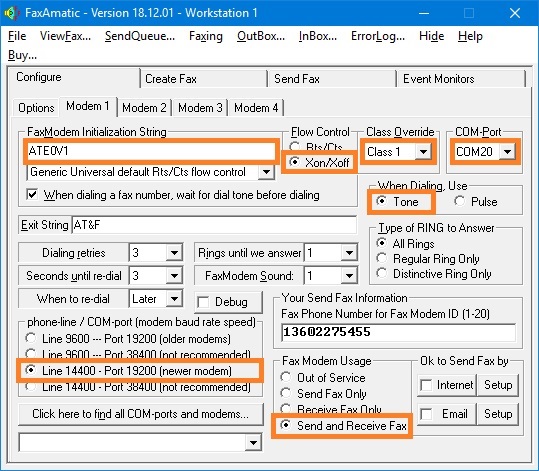Screen dimensions: 539x471
Task: Click Setup button next to Internet
Action: 498,385
